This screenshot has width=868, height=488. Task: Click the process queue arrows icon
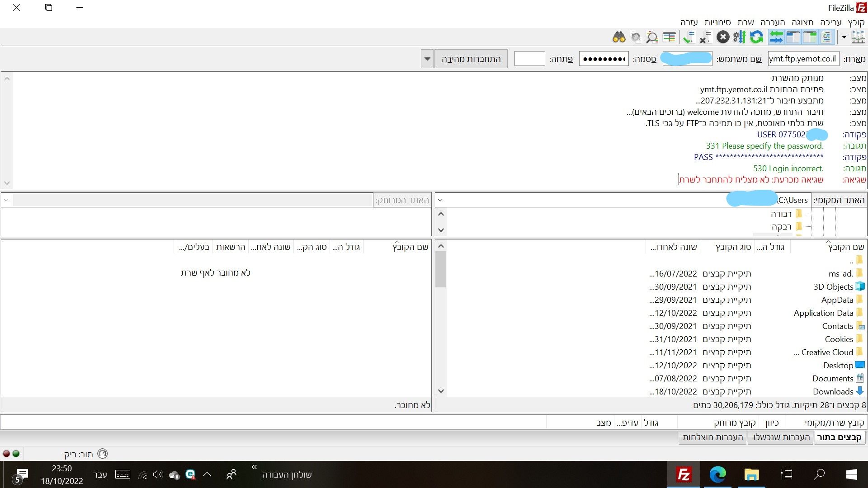point(740,37)
